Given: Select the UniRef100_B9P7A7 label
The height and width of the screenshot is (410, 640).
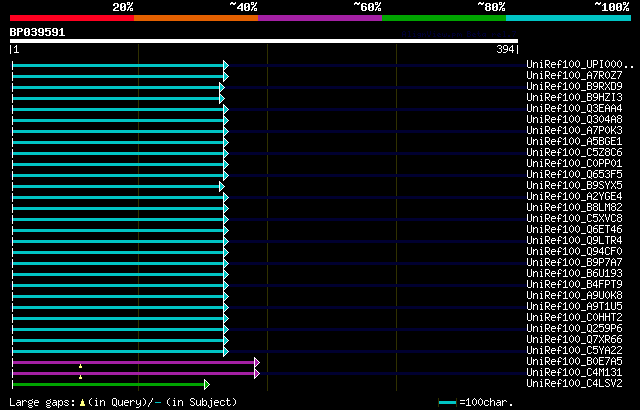Looking at the screenshot, I should pos(574,263).
